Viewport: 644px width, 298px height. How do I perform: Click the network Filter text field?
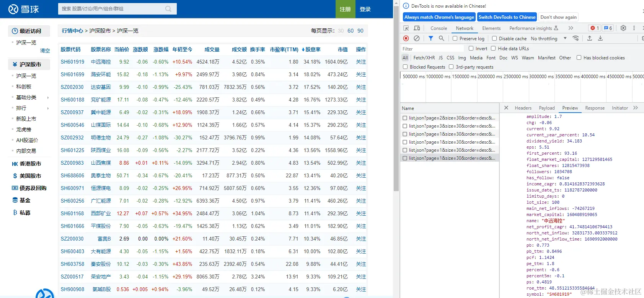point(433,49)
